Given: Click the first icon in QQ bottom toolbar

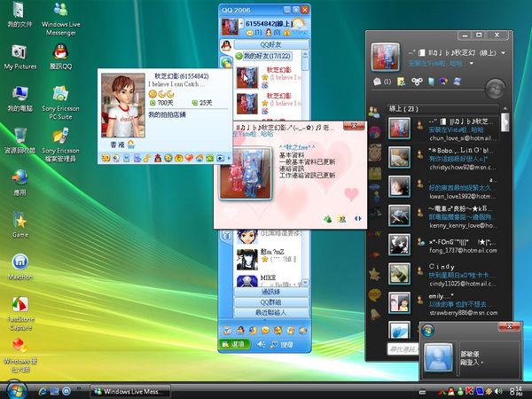Looking at the screenshot, I should (x=228, y=330).
